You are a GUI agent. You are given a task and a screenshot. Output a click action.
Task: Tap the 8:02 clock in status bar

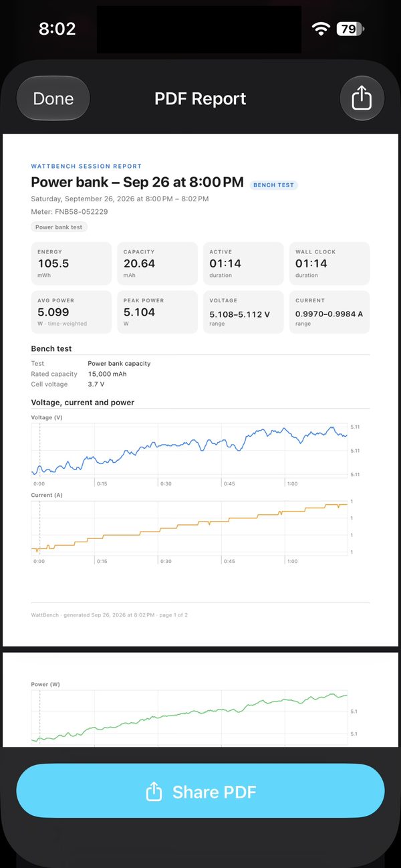(57, 29)
